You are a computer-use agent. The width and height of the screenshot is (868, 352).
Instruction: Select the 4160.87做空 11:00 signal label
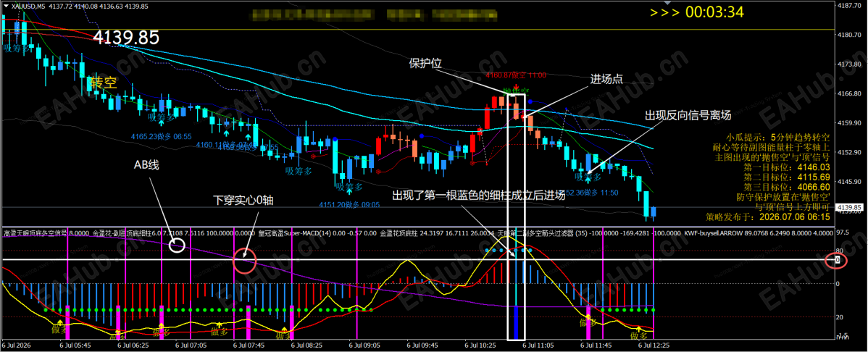pos(516,75)
